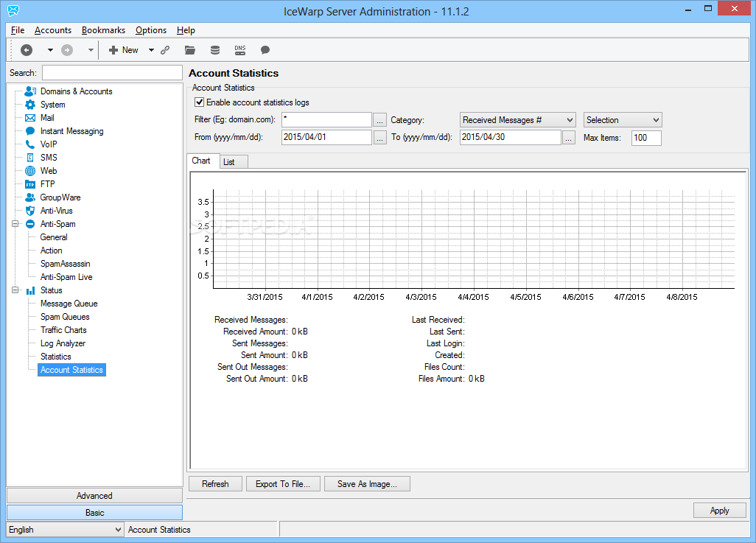The height and width of the screenshot is (543, 756).
Task: Open the folder toolbar icon
Action: tap(190, 50)
